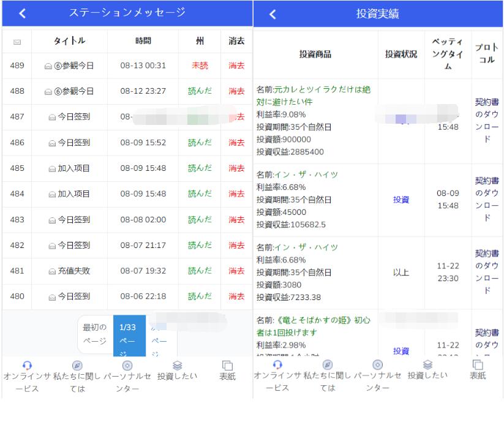Delete message 489 using its 消去 link
Image resolution: width=504 pixels, height=436 pixels.
pyautogui.click(x=236, y=64)
